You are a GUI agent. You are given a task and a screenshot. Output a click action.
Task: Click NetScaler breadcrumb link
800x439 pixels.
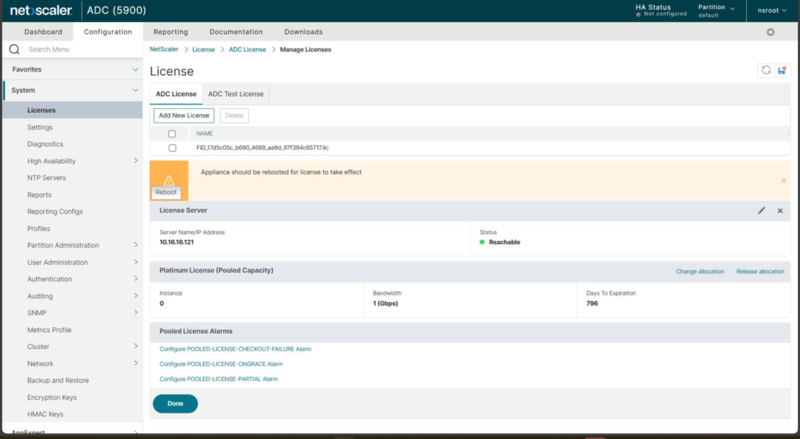(164, 50)
